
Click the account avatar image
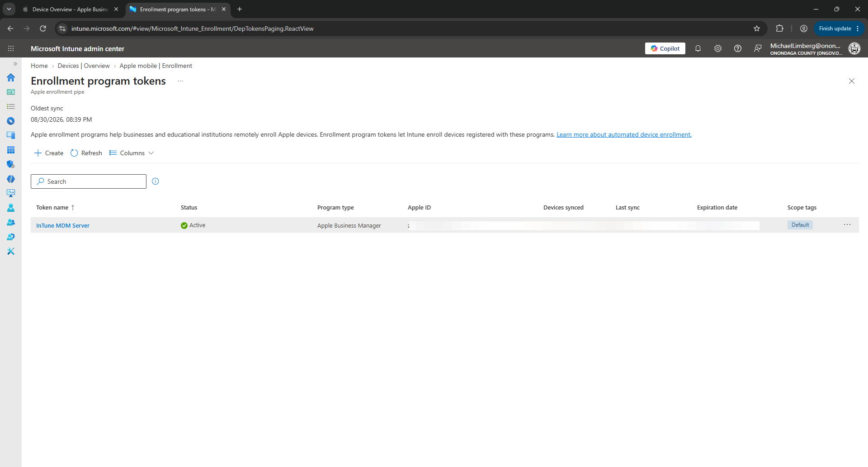[x=854, y=48]
